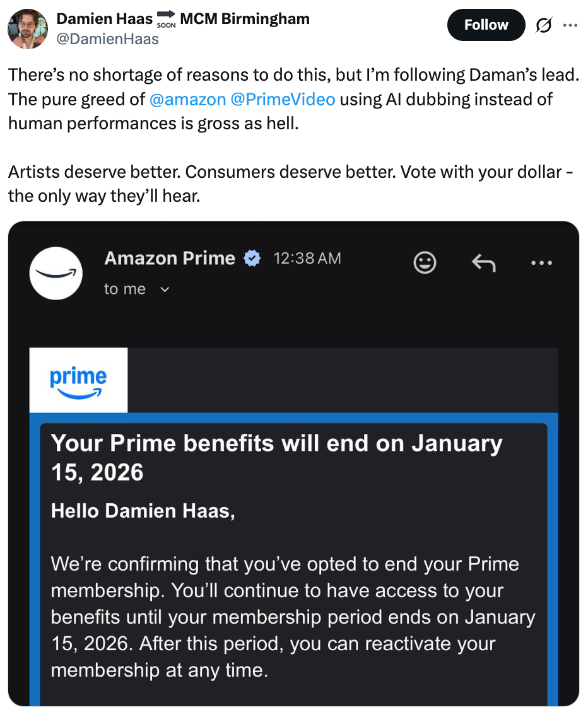Click the @DamienHaas handle
588x710 pixels.
(x=108, y=39)
